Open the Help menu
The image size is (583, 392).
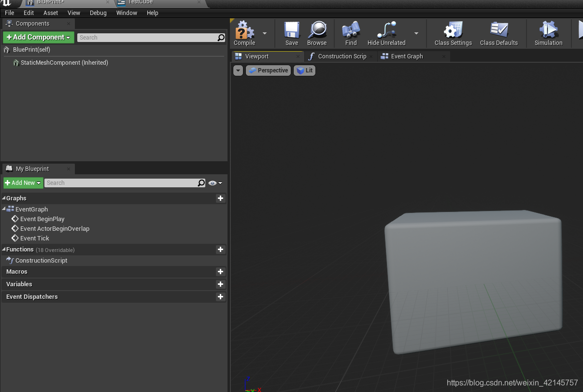[x=153, y=13]
